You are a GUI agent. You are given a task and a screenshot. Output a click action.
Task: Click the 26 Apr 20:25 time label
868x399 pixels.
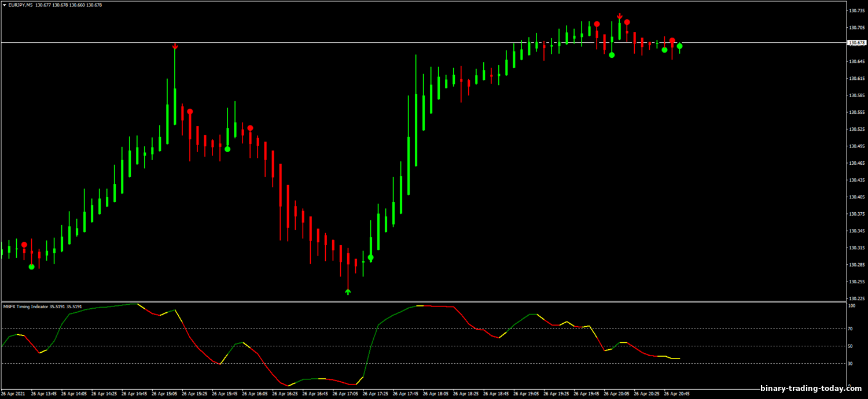click(646, 393)
